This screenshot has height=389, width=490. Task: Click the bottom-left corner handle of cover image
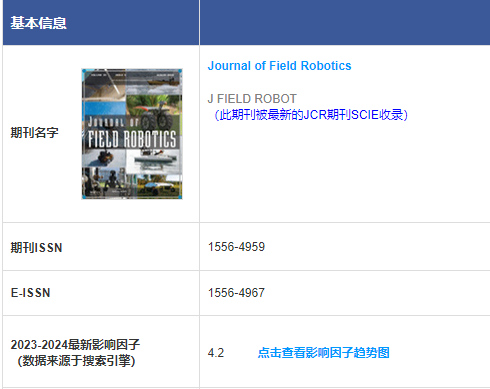[x=84, y=197]
